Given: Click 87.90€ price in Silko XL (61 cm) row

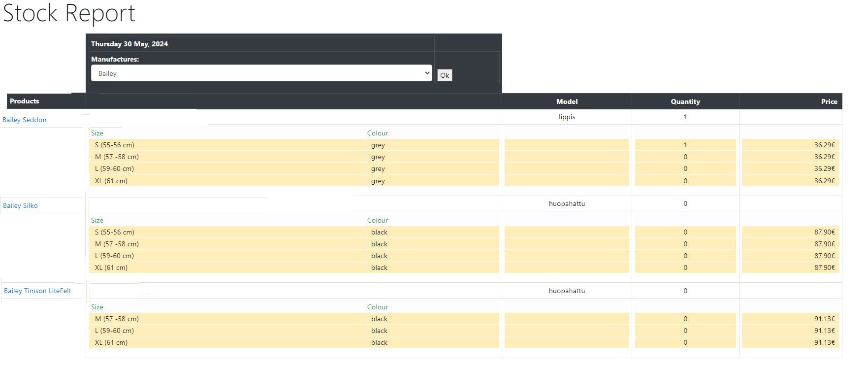Looking at the screenshot, I should tap(824, 267).
